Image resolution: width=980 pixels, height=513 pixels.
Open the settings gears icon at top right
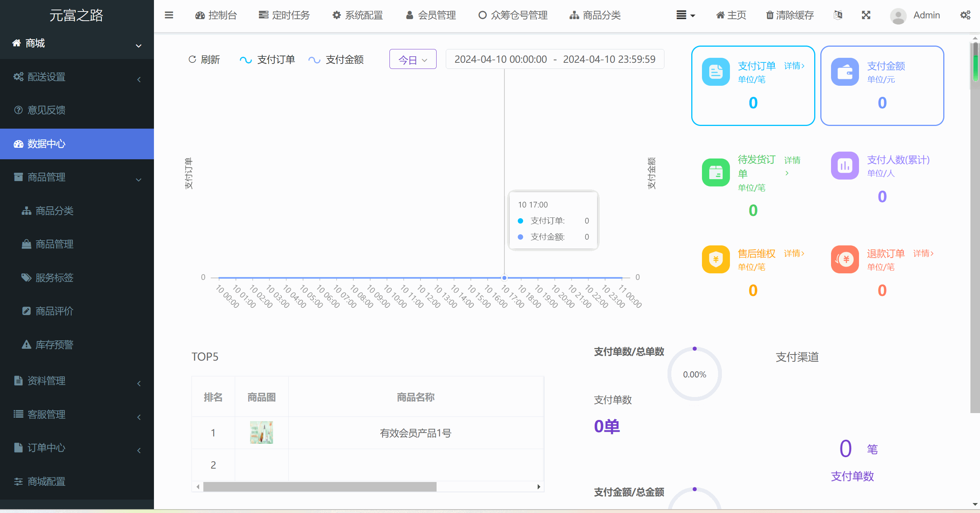point(965,15)
